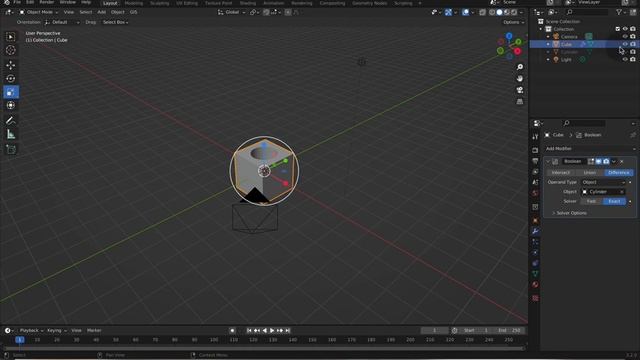Click the timeline Play button

click(272, 331)
